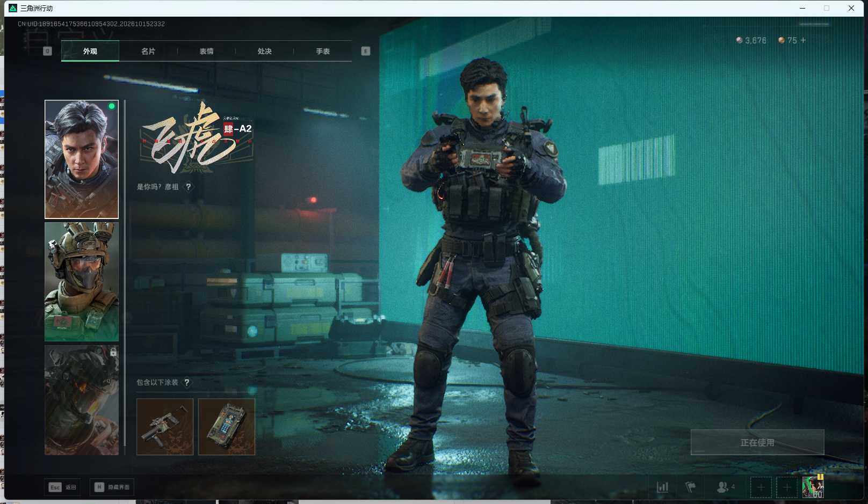The width and height of the screenshot is (868, 504).
Task: Click the 正在使用 button
Action: (757, 442)
